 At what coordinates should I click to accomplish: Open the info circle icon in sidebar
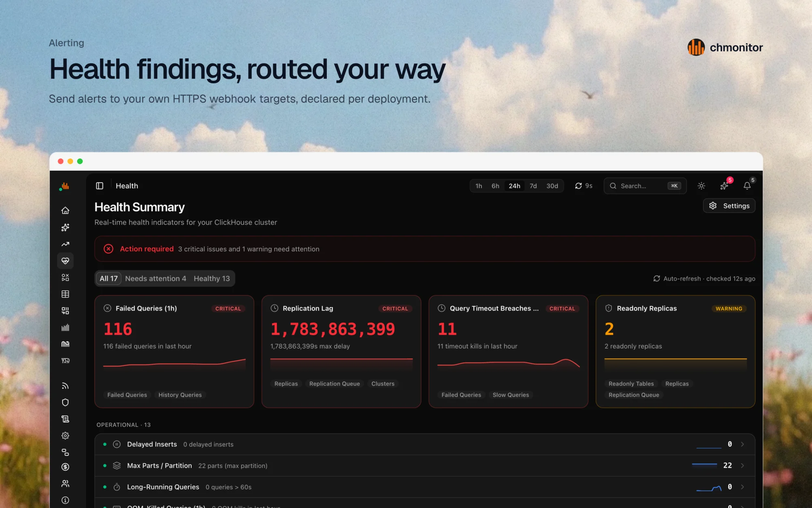[65, 500]
